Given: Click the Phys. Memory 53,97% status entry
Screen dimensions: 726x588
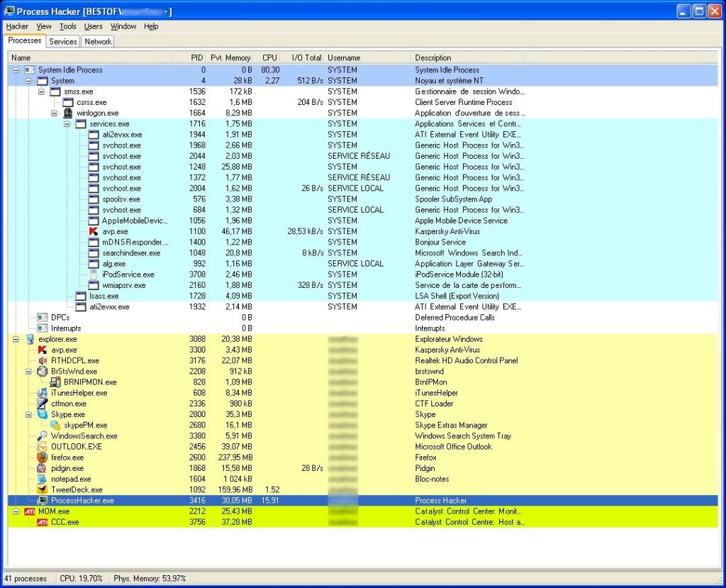Looking at the screenshot, I should pyautogui.click(x=150, y=578).
